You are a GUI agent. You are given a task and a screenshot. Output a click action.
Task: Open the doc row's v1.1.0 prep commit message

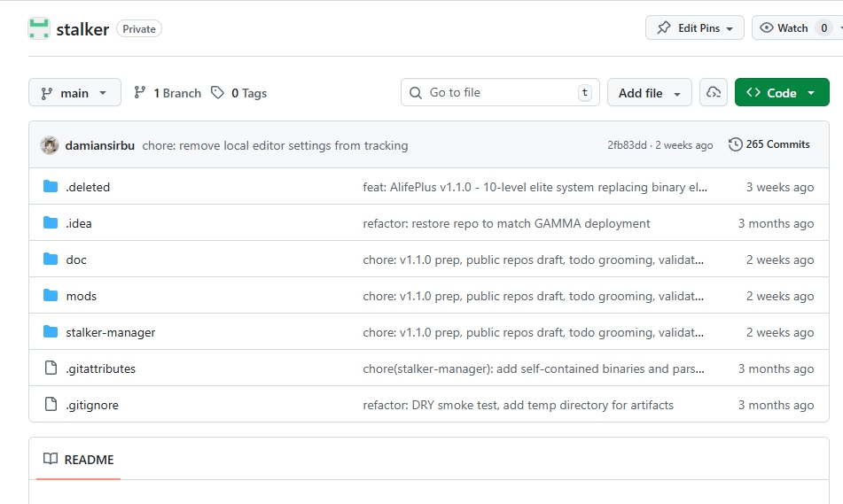pyautogui.click(x=534, y=260)
